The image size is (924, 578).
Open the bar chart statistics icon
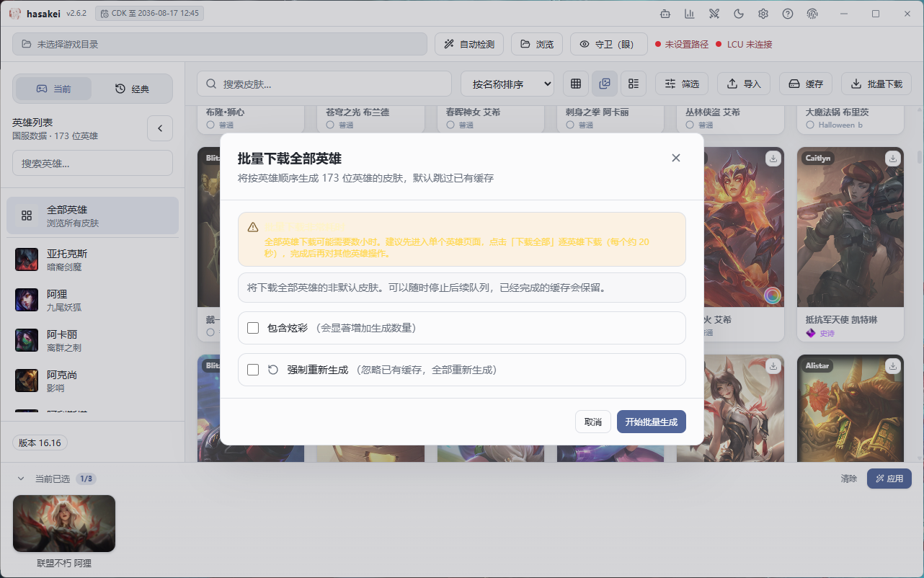tap(690, 14)
